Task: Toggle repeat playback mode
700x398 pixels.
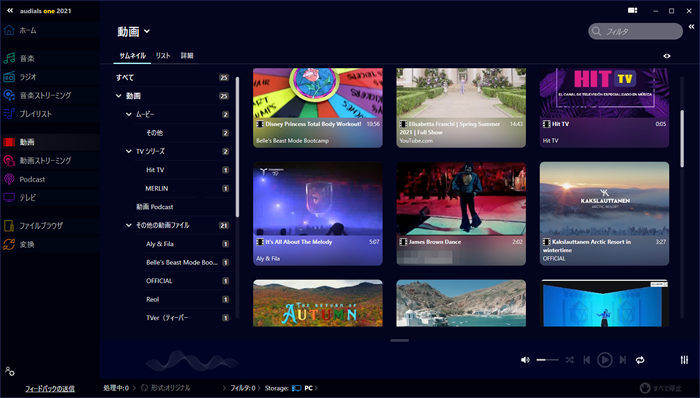Action: (x=640, y=360)
